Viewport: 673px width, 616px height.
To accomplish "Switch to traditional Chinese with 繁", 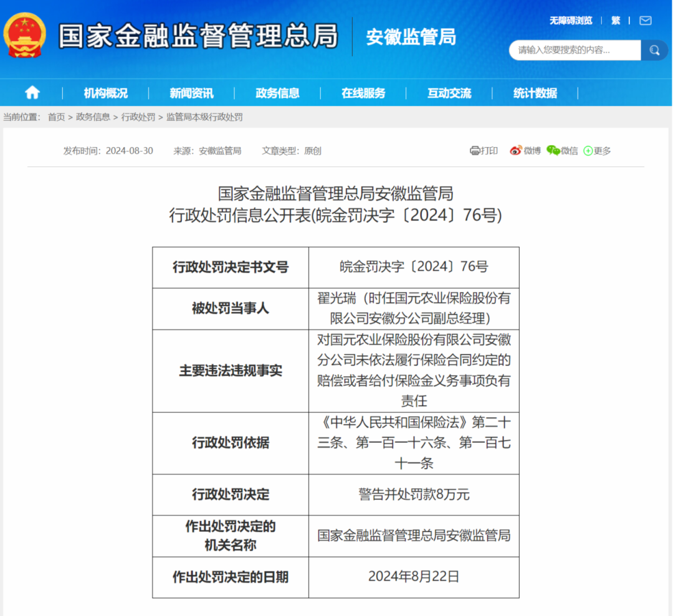I will [x=616, y=21].
